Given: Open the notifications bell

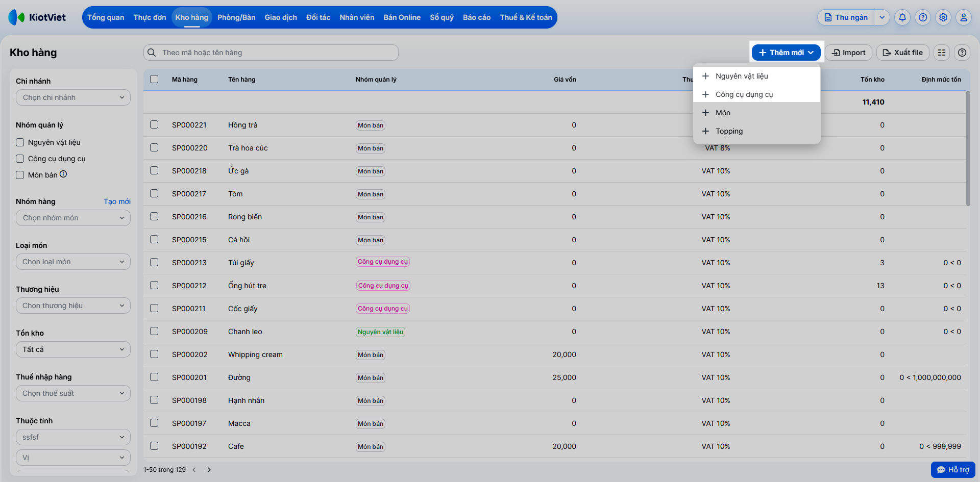Looking at the screenshot, I should pyautogui.click(x=902, y=17).
